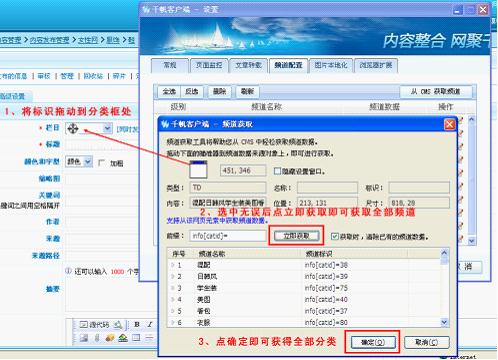Click the 删除 toolbar button

click(x=220, y=91)
